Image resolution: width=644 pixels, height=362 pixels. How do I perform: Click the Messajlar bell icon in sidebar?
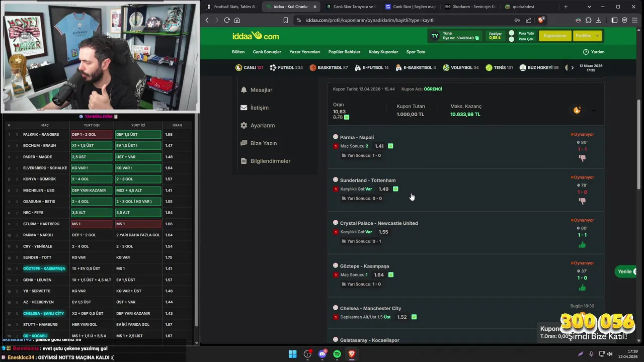coord(244,89)
